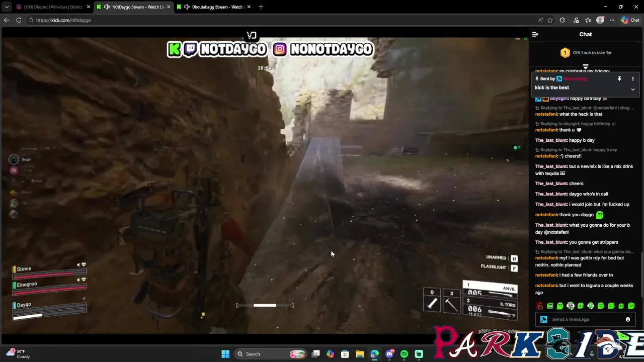The height and width of the screenshot is (362, 644).
Task: Pick the last green emote in row
Action: (x=631, y=306)
